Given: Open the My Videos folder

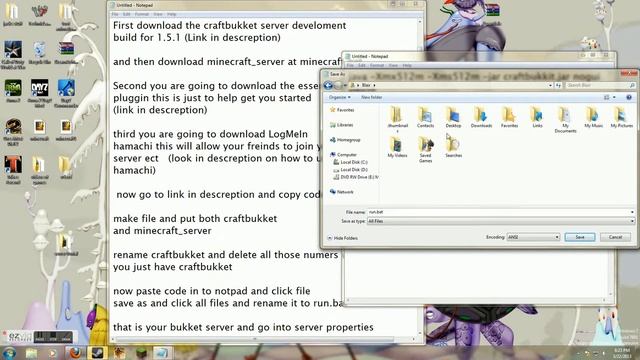Looking at the screenshot, I should [x=397, y=147].
